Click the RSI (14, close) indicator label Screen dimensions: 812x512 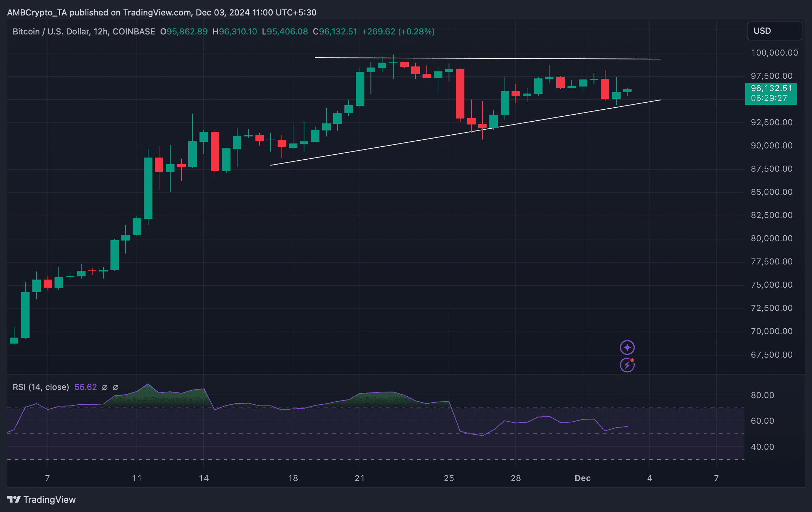(41, 387)
